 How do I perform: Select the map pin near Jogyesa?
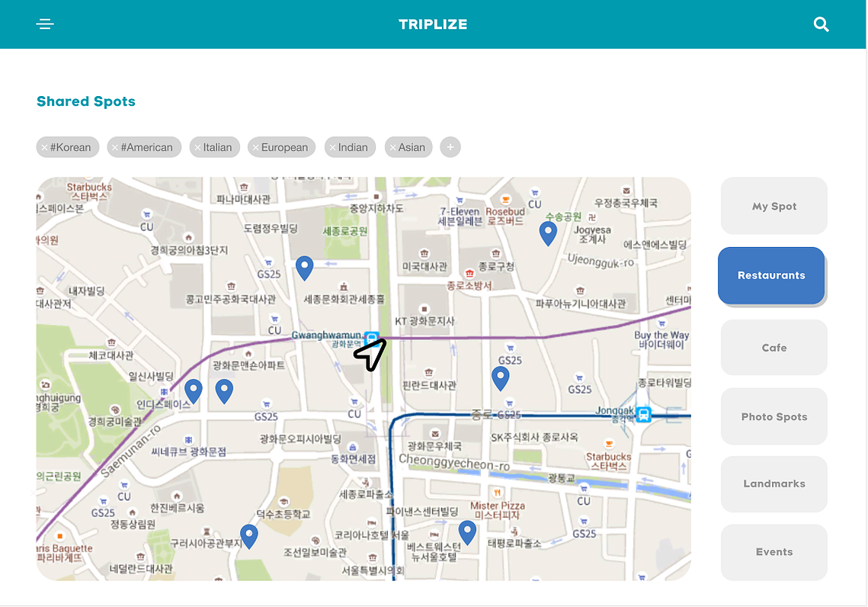tap(548, 233)
